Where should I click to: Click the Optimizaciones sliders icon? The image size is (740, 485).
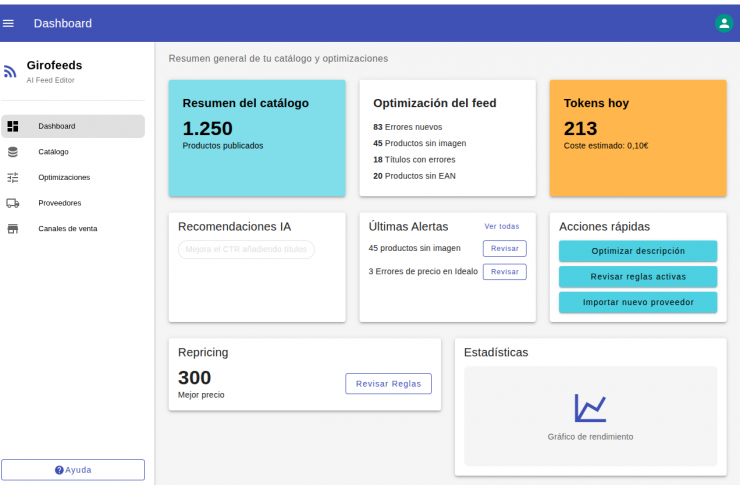tap(13, 177)
